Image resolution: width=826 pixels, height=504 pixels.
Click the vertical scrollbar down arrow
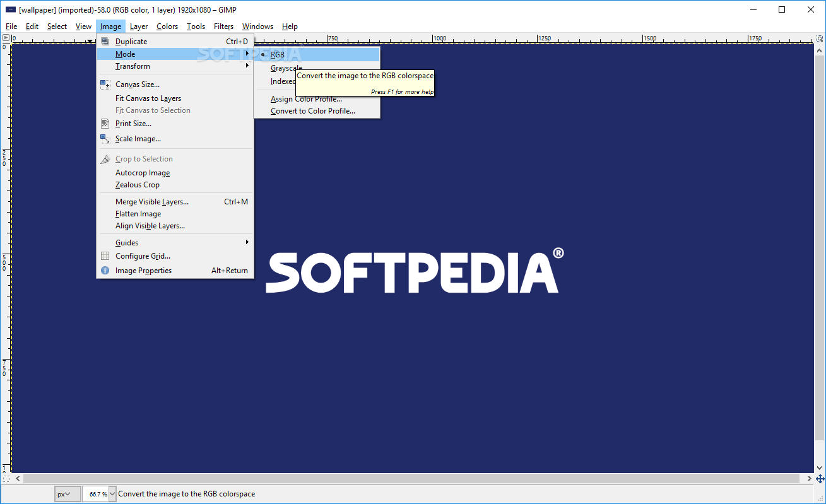coord(820,469)
